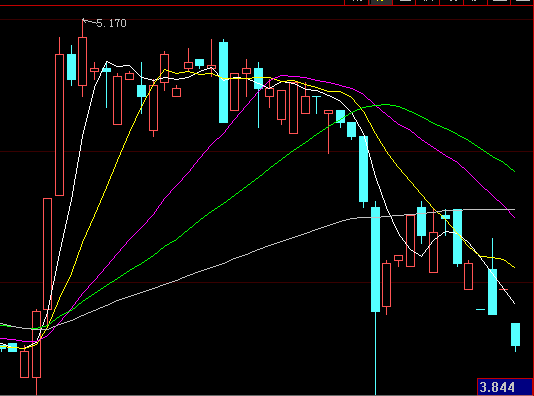Click the 3.844 price value box
Screen dimensions: 534x396
(505, 387)
